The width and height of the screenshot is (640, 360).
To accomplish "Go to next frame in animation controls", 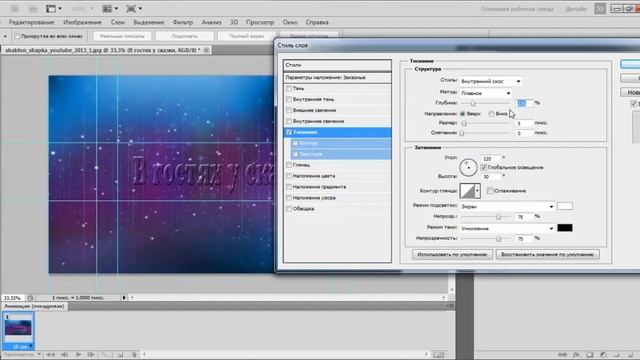I will click(91, 355).
